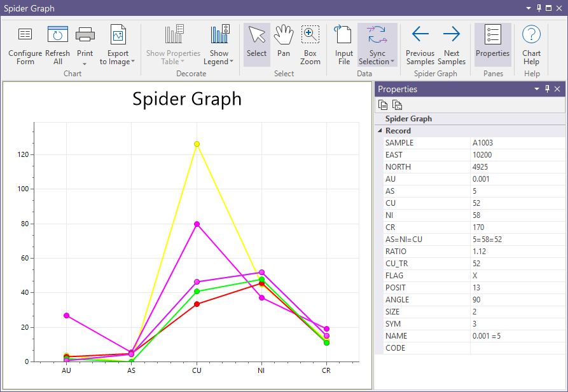Open the Show Legend dropdown
The width and height of the screenshot is (568, 392).
[x=232, y=62]
